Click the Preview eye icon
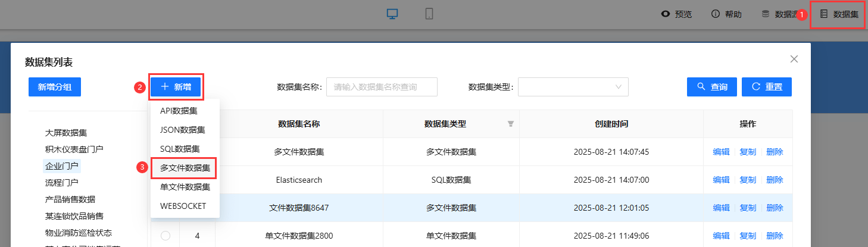This screenshot has width=868, height=247. (666, 14)
